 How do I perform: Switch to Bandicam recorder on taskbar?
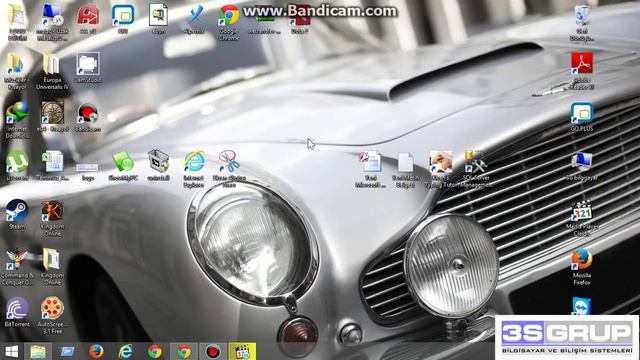pos(213,351)
